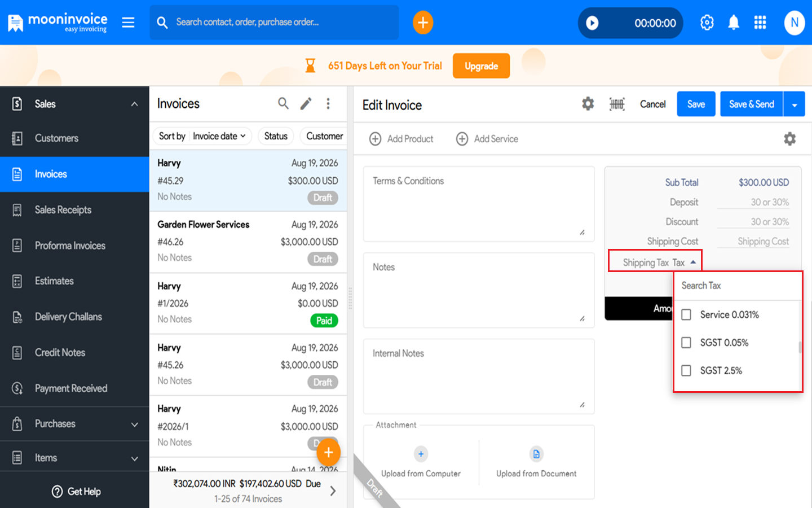Click the Add Service plus icon
Image resolution: width=812 pixels, height=508 pixels.
(x=462, y=139)
